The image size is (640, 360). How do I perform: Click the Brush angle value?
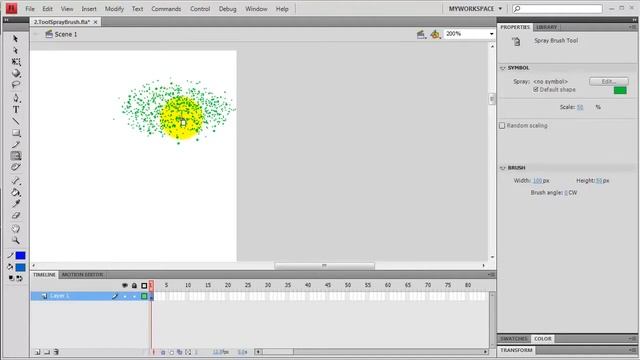566,193
